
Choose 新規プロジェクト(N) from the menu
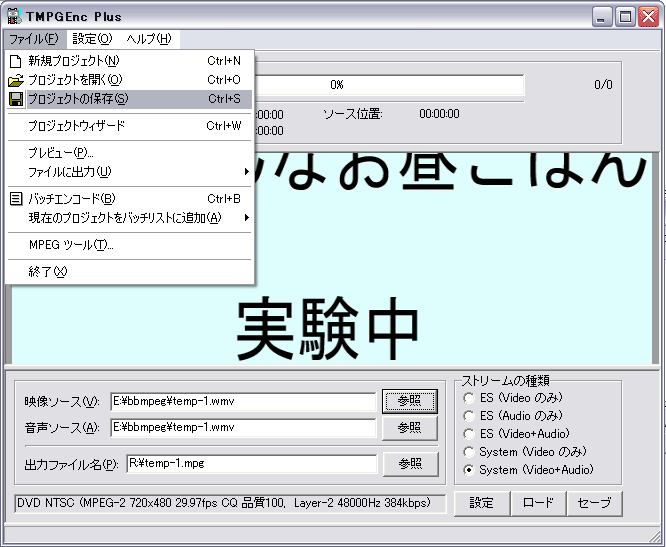pos(130,61)
